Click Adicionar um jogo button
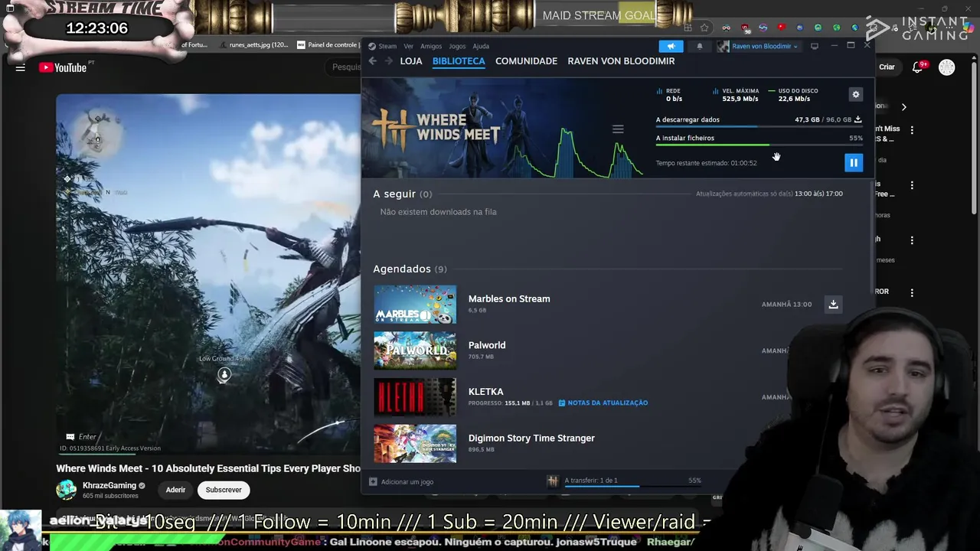The height and width of the screenshot is (551, 980). coord(401,481)
